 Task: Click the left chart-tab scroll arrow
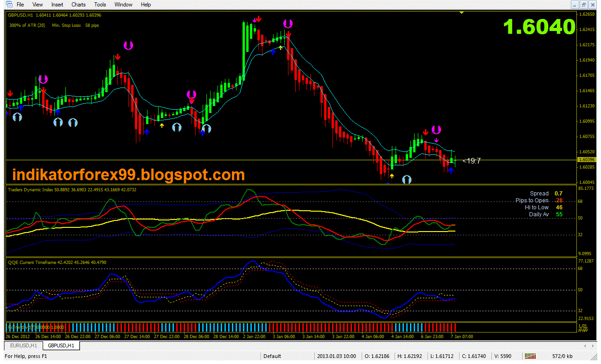click(586, 345)
